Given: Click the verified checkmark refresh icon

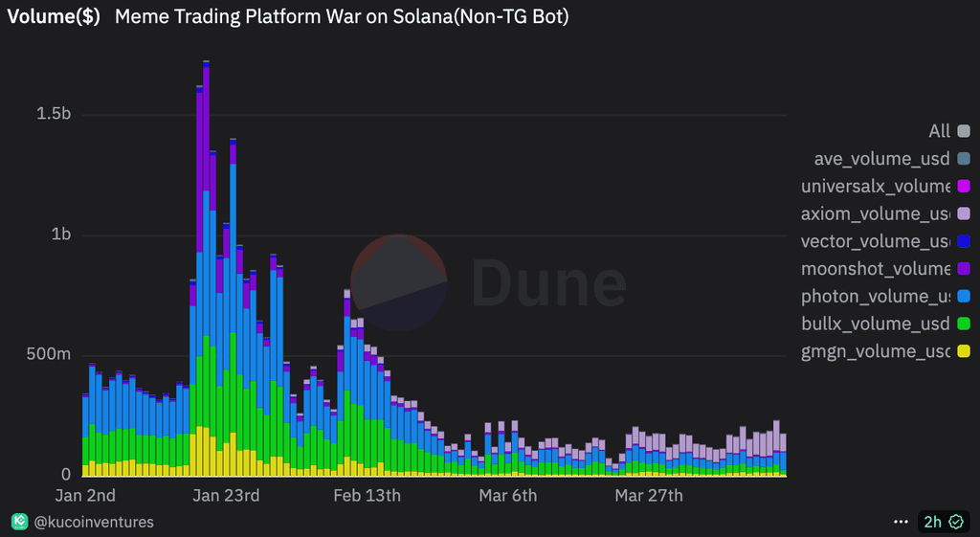Looking at the screenshot, I should pyautogui.click(x=956, y=522).
